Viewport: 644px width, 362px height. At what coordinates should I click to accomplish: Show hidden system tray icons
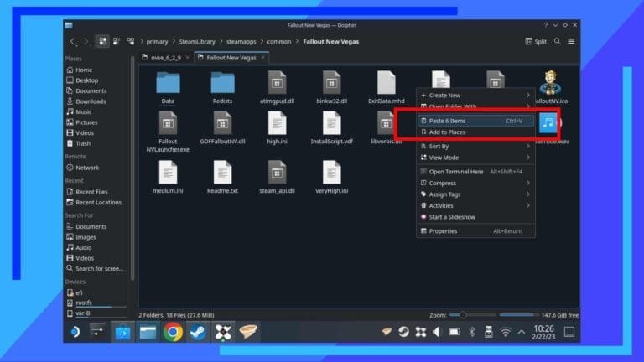(522, 332)
